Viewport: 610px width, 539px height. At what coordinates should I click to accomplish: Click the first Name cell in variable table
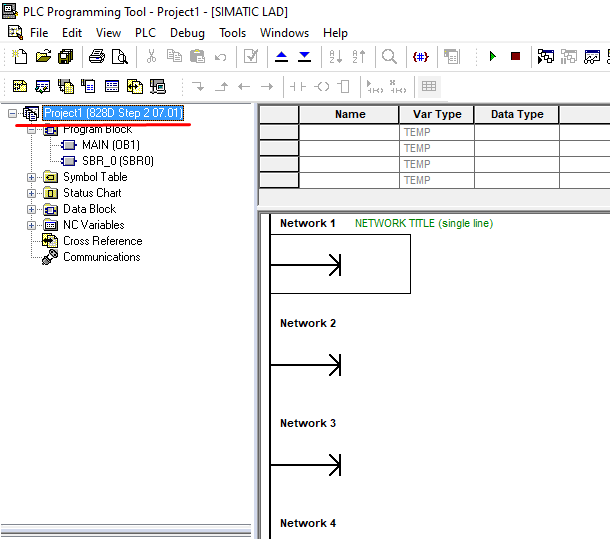pyautogui.click(x=349, y=132)
